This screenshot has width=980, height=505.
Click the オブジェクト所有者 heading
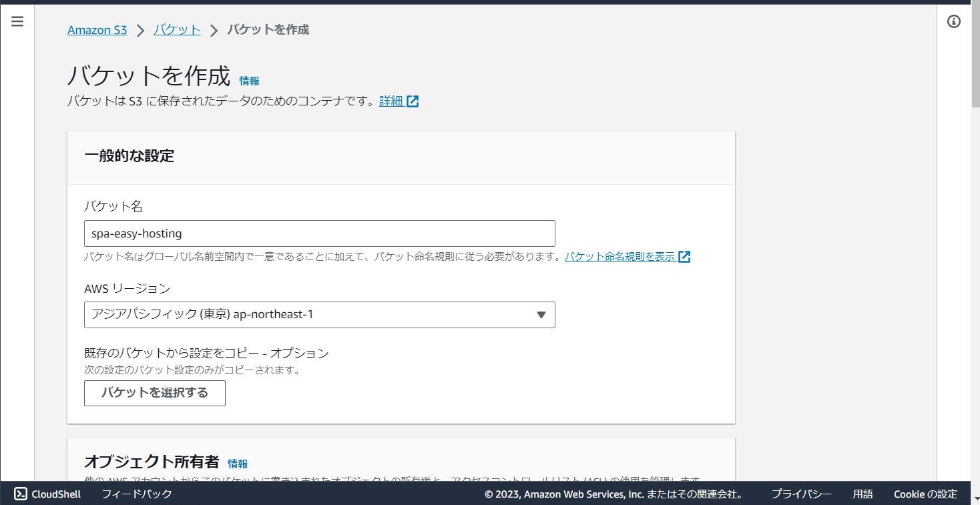click(152, 462)
